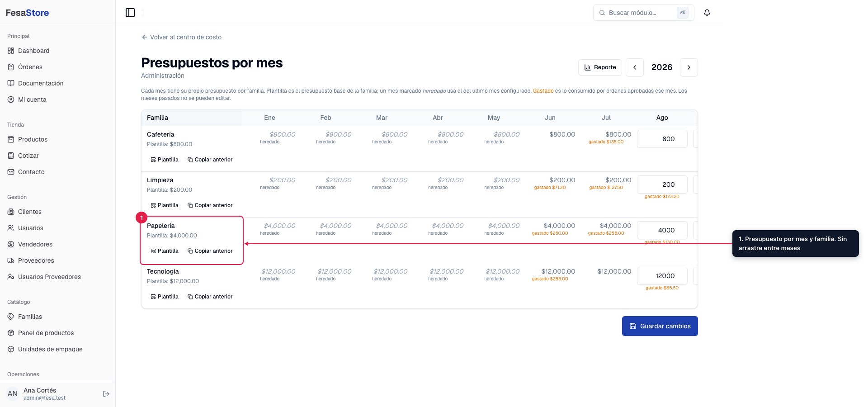Edit the Tecnología August budget field
This screenshot has width=868, height=407.
[x=662, y=276]
